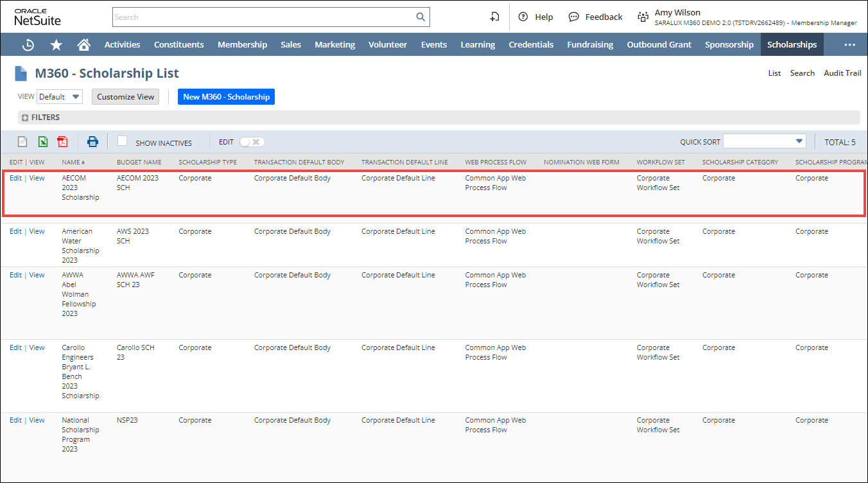Go to the Home icon

(x=83, y=45)
